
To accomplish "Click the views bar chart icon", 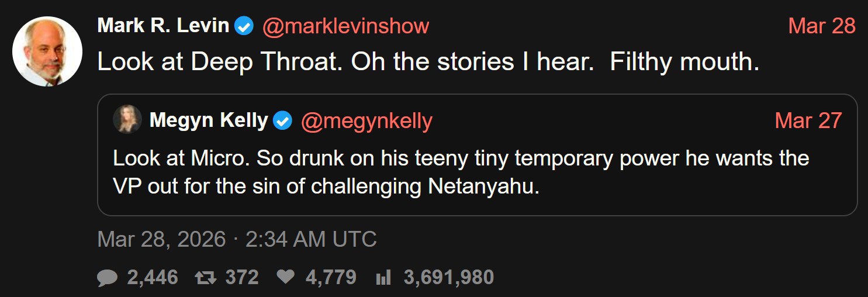I will (x=383, y=278).
